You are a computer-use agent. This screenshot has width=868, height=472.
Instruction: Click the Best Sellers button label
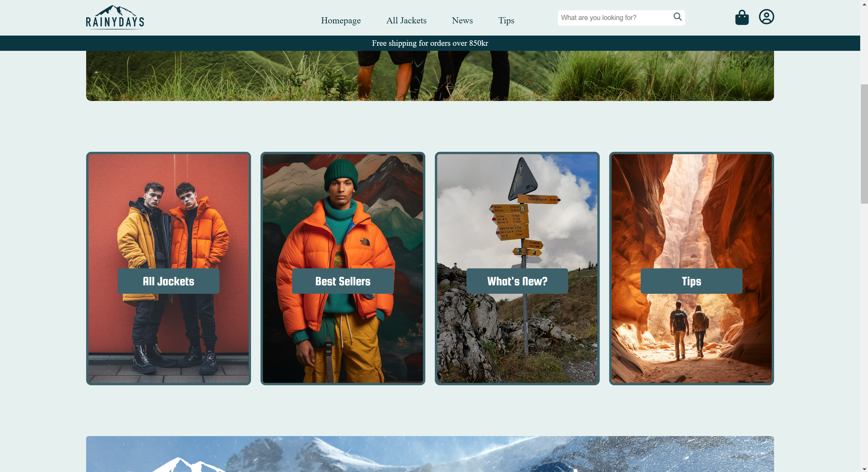point(343,281)
